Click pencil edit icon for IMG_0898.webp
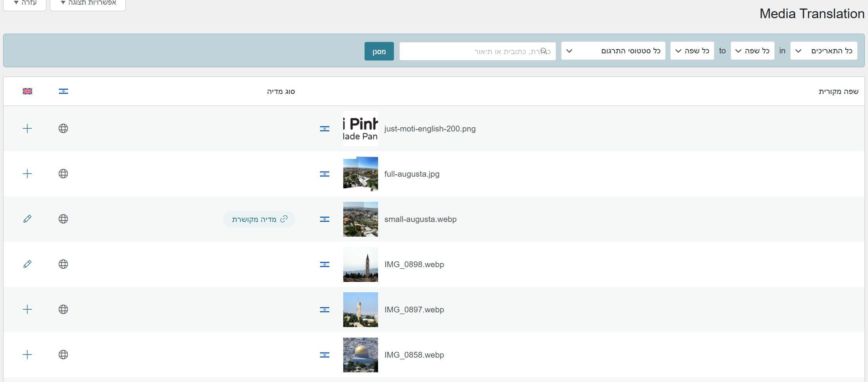This screenshot has height=382, width=868. point(27,264)
